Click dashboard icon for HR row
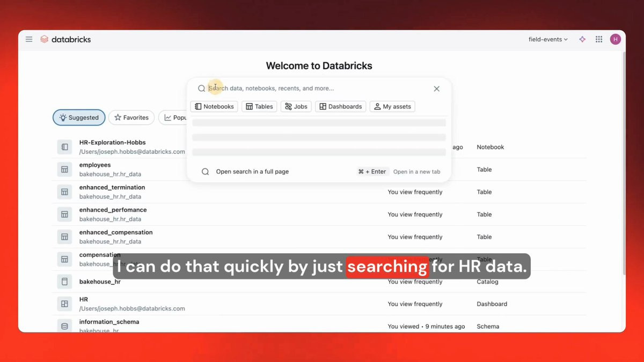This screenshot has width=644, height=362. tap(64, 304)
